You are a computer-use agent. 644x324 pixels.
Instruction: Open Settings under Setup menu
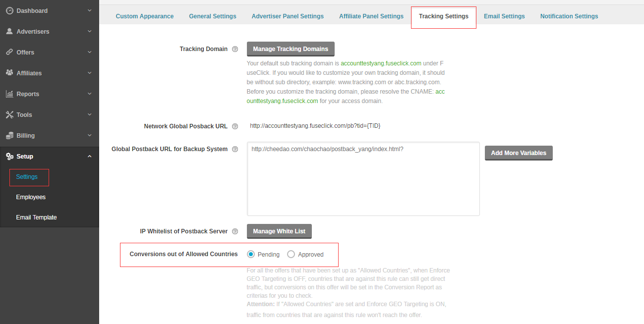(x=27, y=177)
